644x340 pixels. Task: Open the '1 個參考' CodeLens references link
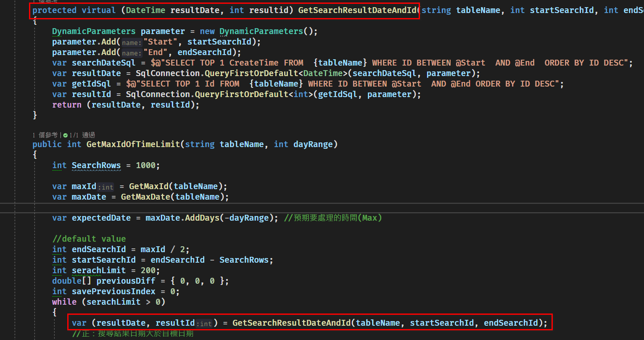(x=45, y=135)
